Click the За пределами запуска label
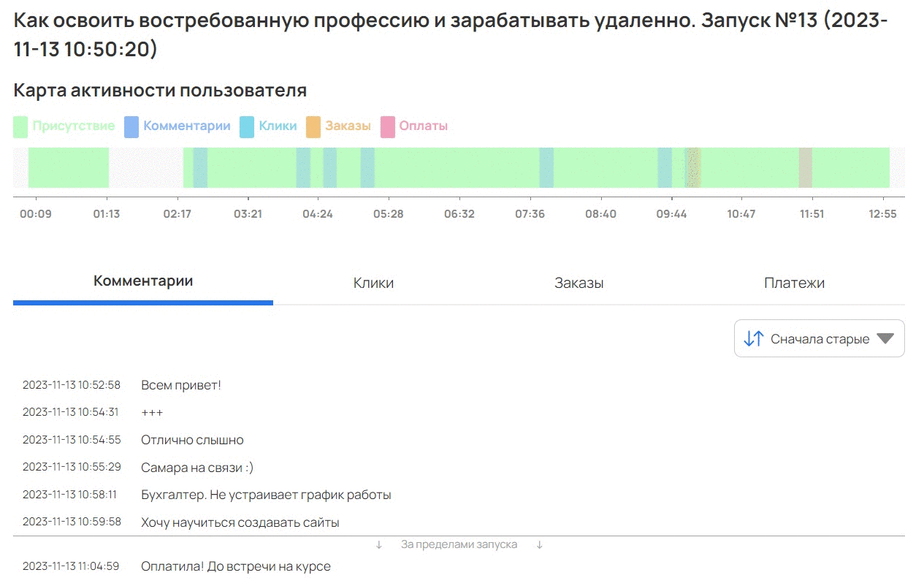This screenshot has height=586, width=924. (x=459, y=544)
